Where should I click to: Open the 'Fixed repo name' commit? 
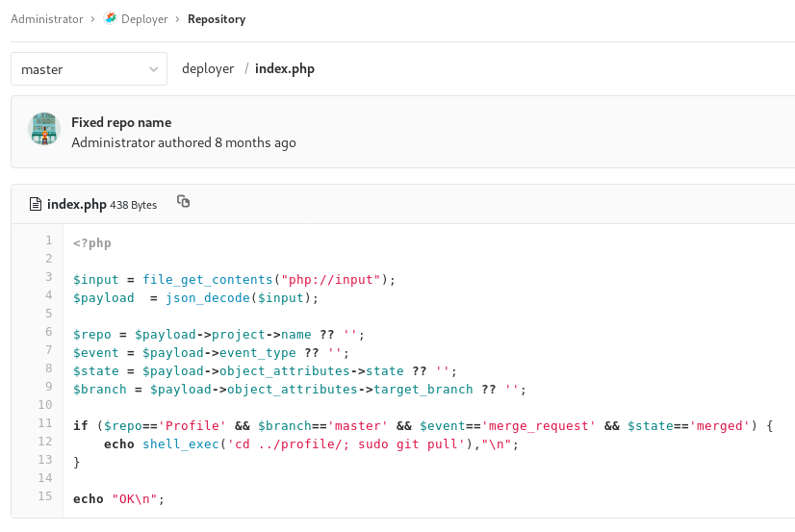pos(121,122)
